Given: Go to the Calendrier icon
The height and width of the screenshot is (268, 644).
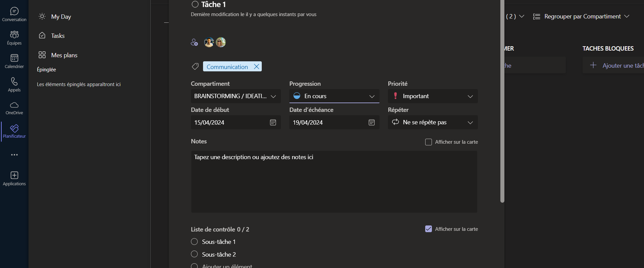Looking at the screenshot, I should pyautogui.click(x=14, y=61).
